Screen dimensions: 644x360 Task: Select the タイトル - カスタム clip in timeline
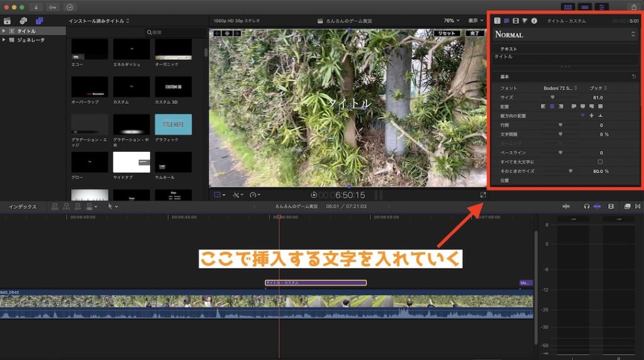coord(316,283)
